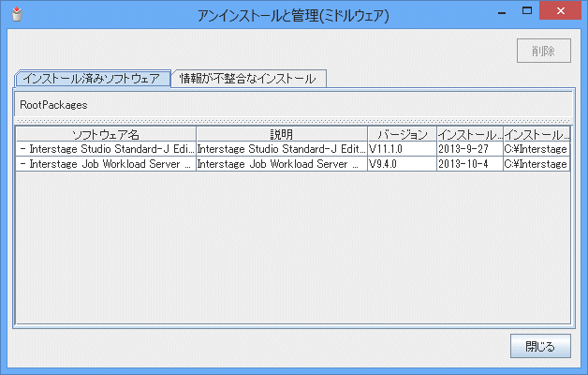Click the dotted splitter below RootPackages
588x375 pixels.
pos(293,121)
